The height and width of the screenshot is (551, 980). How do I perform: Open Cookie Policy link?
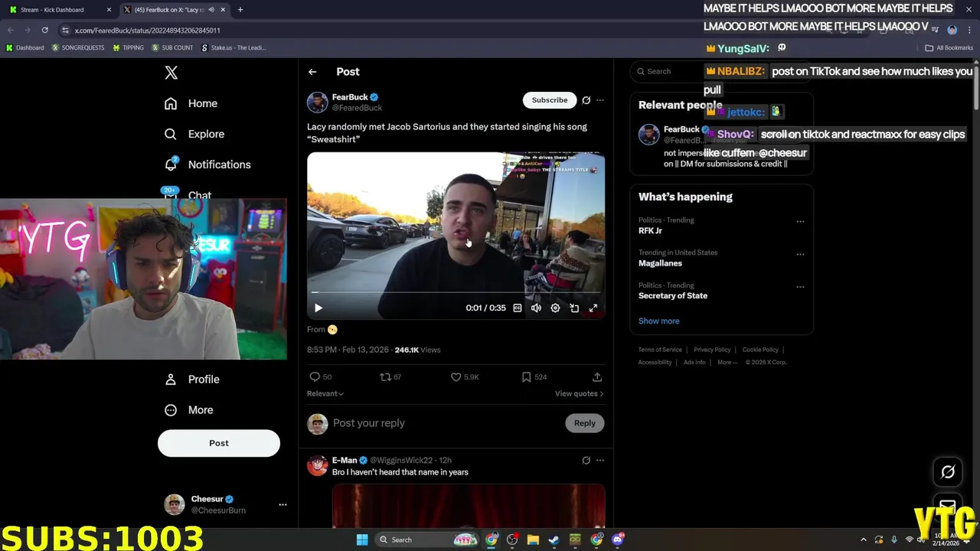click(760, 350)
